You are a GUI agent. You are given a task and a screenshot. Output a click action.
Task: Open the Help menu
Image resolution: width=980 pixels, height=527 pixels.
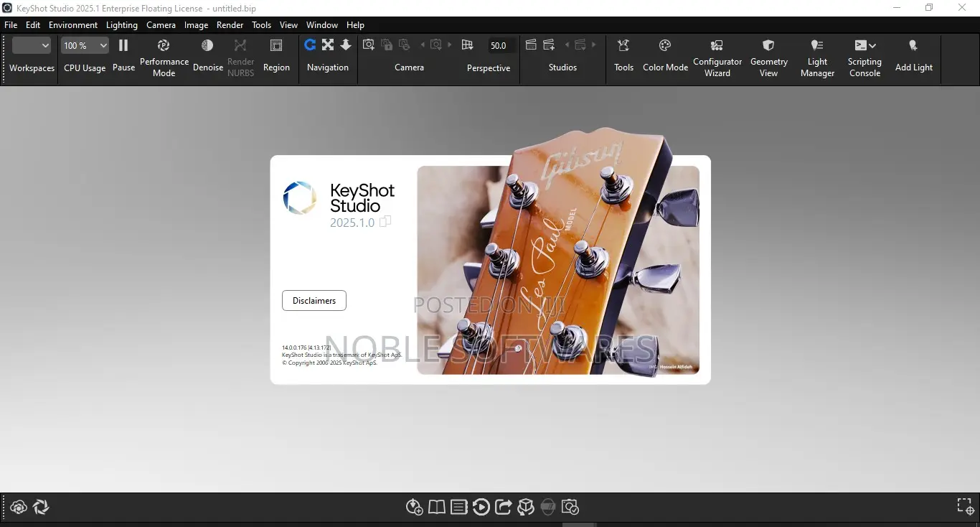click(355, 24)
